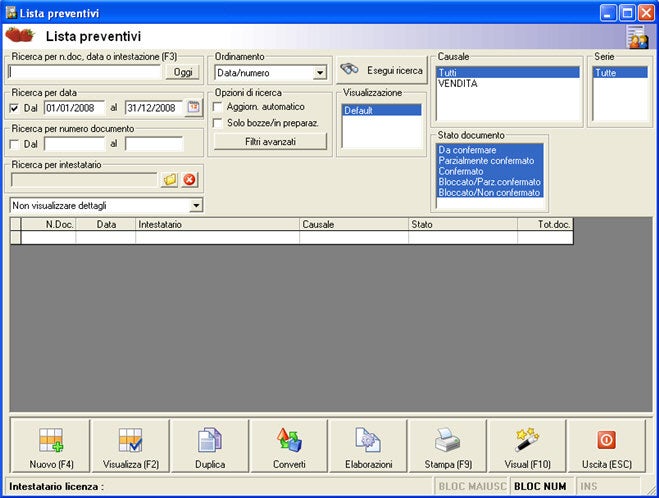The image size is (659, 498).
Task: Click the Oggi button
Action: click(183, 72)
